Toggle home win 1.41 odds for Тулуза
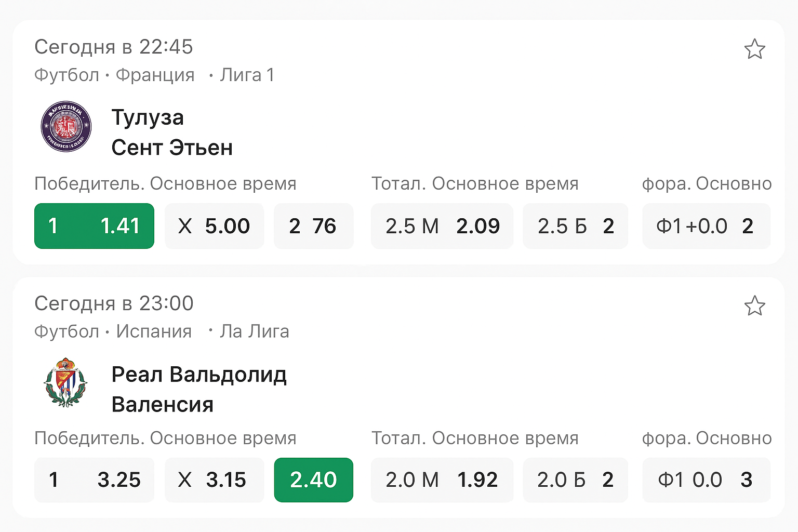Screen dimensions: 798x532 tap(94, 226)
